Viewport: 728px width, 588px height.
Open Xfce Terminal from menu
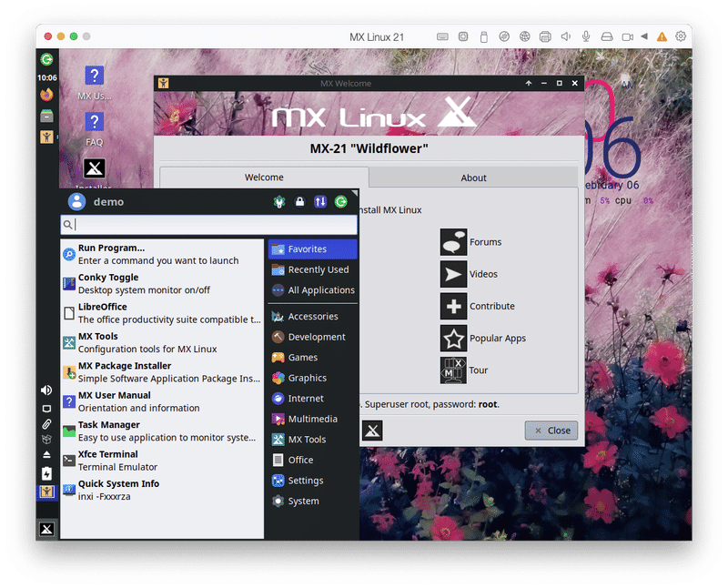162,461
